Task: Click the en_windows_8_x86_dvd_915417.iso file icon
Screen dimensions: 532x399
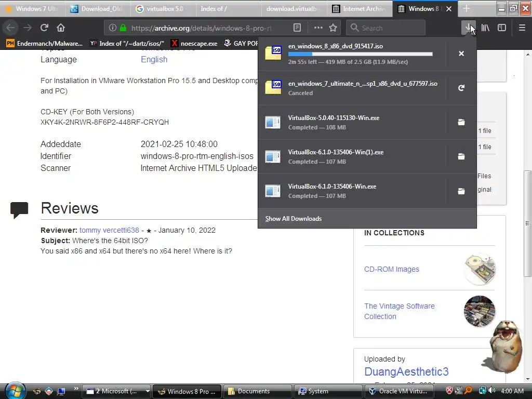Action: [x=273, y=53]
